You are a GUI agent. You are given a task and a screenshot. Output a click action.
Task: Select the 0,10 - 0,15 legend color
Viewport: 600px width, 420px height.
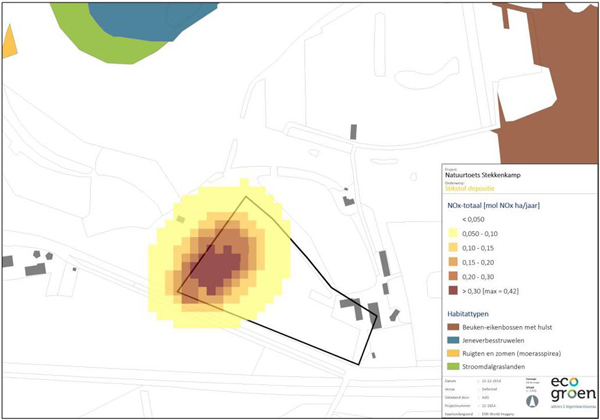click(455, 245)
